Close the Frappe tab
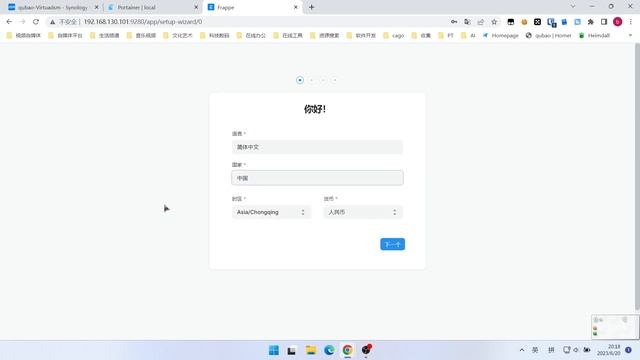 [x=296, y=7]
